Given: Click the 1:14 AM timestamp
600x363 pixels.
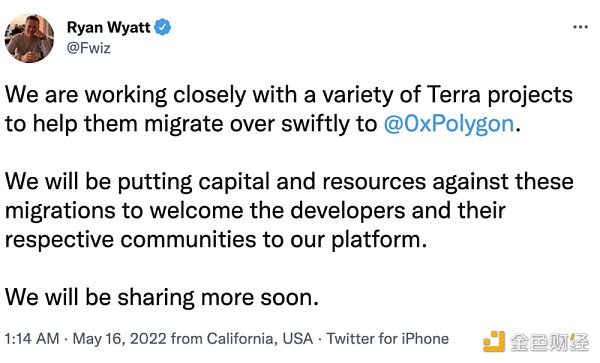Looking at the screenshot, I should click(32, 339).
